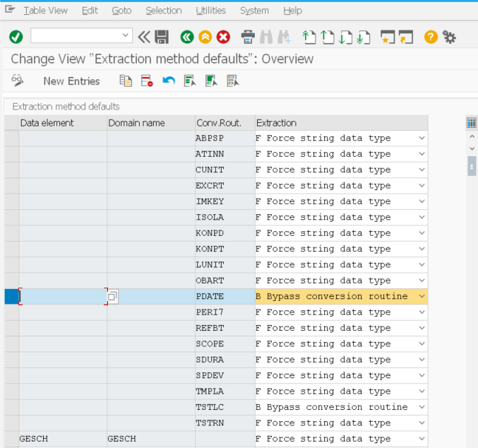Click Domain name column header
Image resolution: width=478 pixels, height=448 pixels.
click(151, 123)
